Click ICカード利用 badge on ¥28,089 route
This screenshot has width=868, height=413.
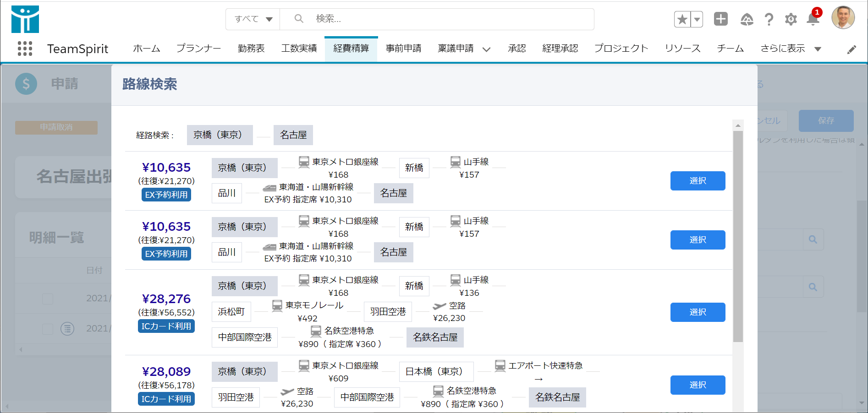[x=166, y=399]
